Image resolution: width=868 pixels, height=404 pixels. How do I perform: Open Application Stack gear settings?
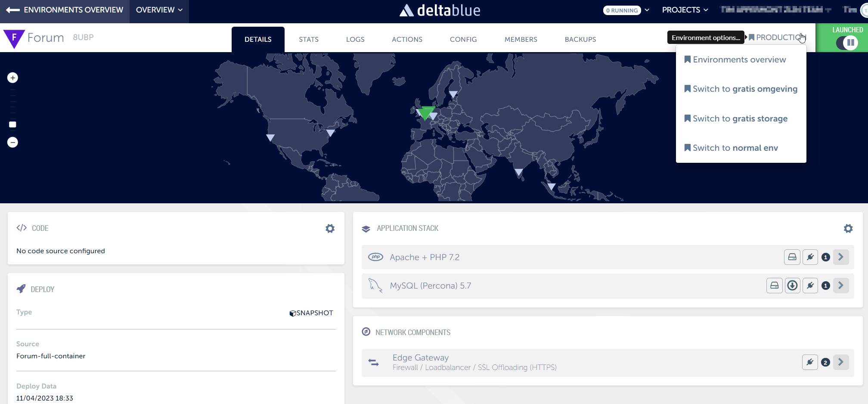tap(848, 229)
